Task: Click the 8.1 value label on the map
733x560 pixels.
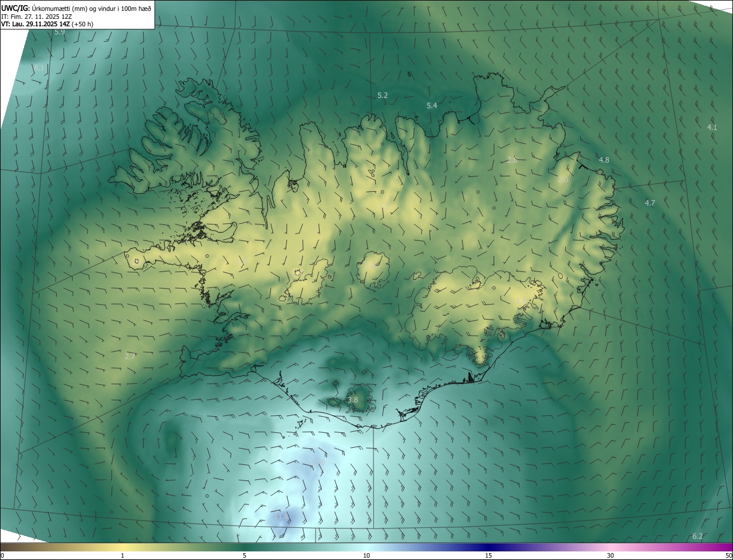Action: pyautogui.click(x=39, y=68)
